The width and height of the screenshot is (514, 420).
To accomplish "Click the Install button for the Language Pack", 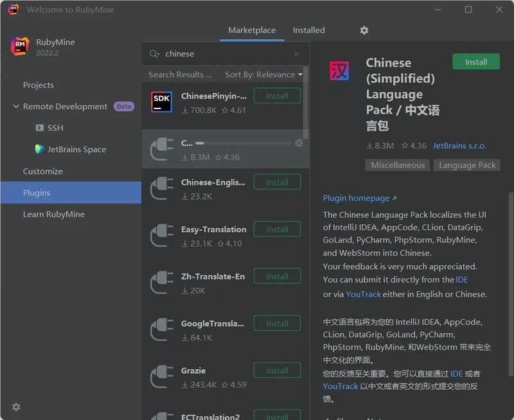I will pos(475,62).
